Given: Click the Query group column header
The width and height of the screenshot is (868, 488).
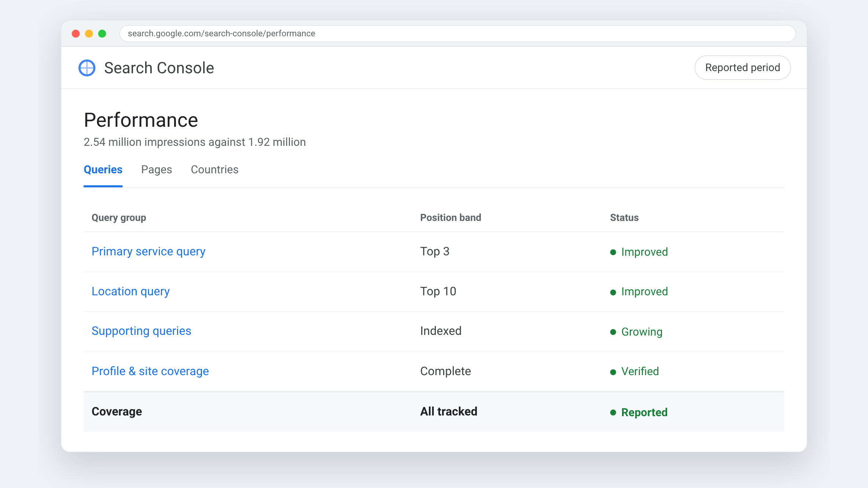Looking at the screenshot, I should (119, 218).
